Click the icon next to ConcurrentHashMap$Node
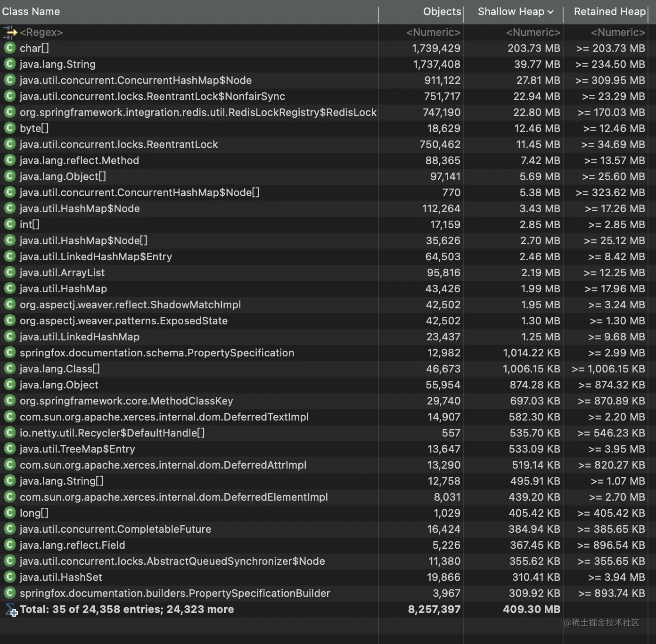The width and height of the screenshot is (656, 644). tap(9, 80)
